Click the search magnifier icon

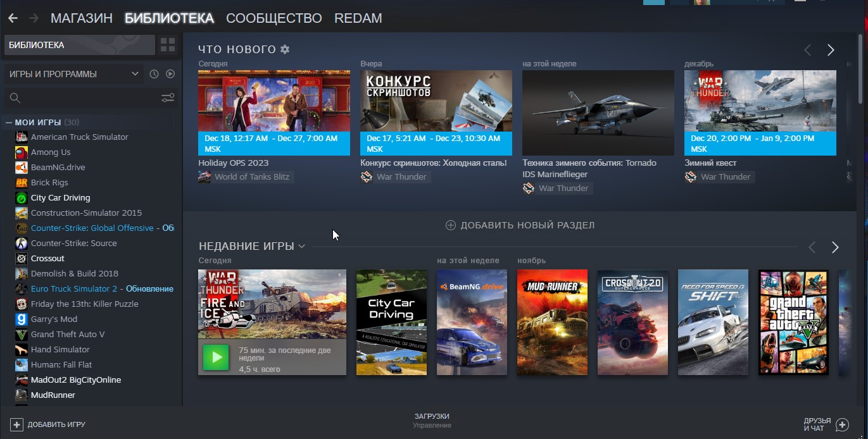coord(15,98)
